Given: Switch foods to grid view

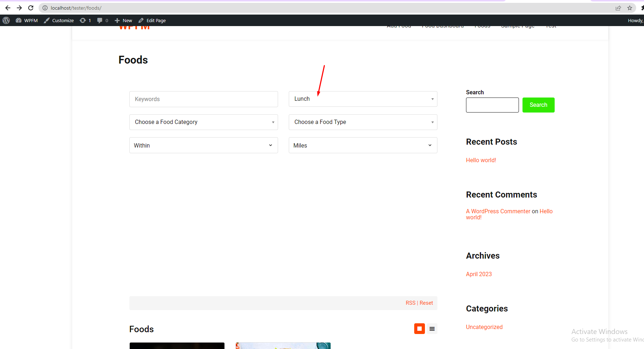Looking at the screenshot, I should [419, 329].
